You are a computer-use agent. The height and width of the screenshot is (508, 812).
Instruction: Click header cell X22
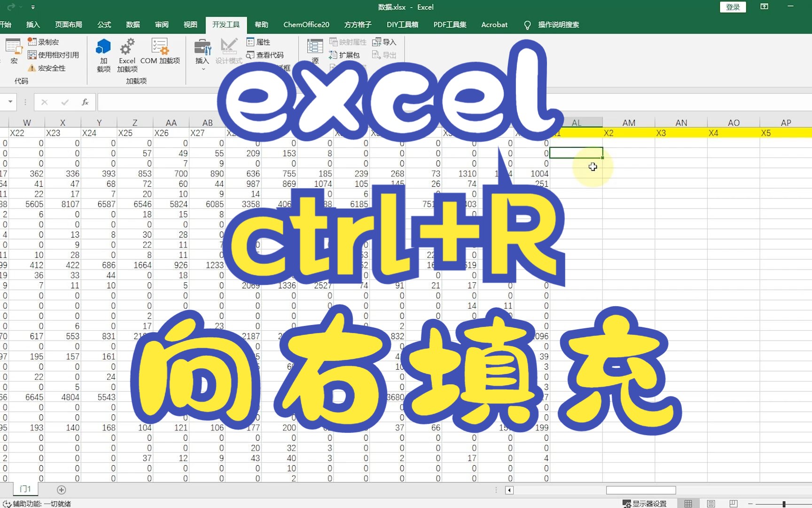27,133
